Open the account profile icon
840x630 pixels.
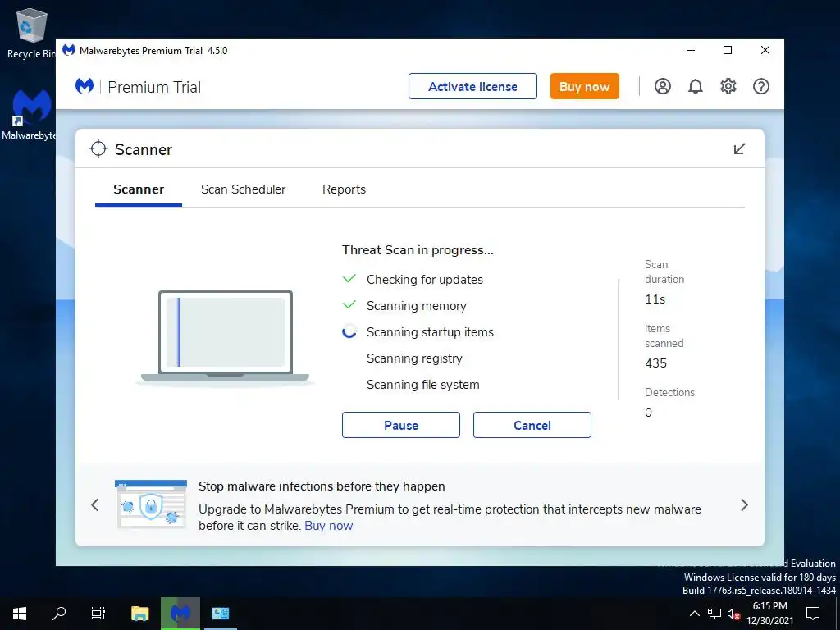coord(663,86)
